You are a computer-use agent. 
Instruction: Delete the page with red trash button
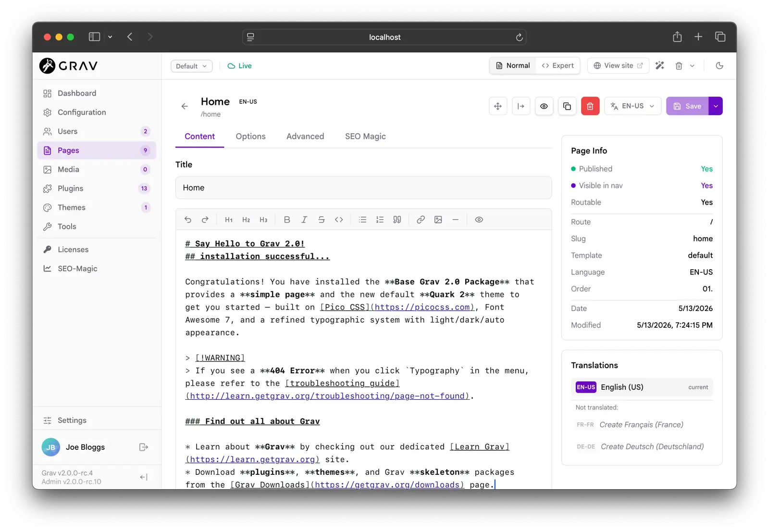tap(590, 106)
